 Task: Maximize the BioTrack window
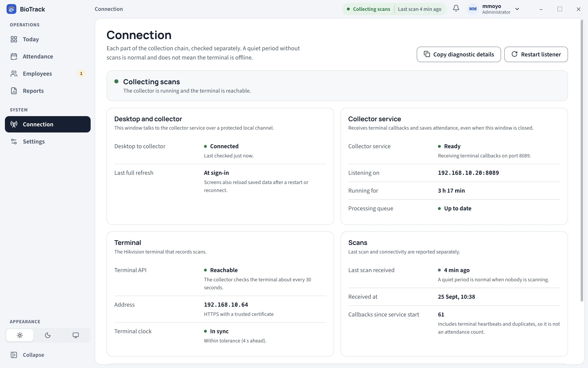(560, 9)
